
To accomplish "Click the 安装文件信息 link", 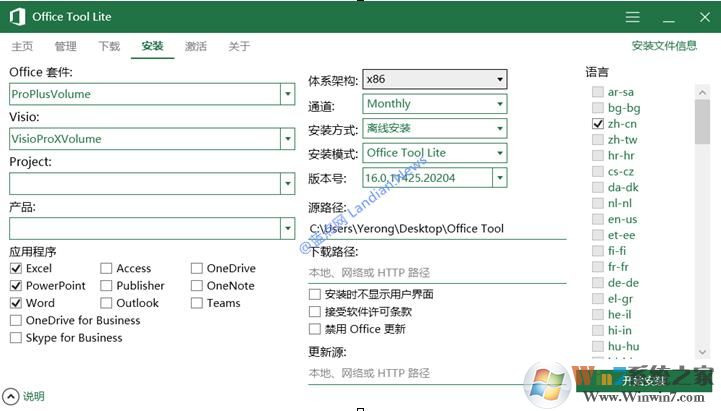I will click(664, 46).
